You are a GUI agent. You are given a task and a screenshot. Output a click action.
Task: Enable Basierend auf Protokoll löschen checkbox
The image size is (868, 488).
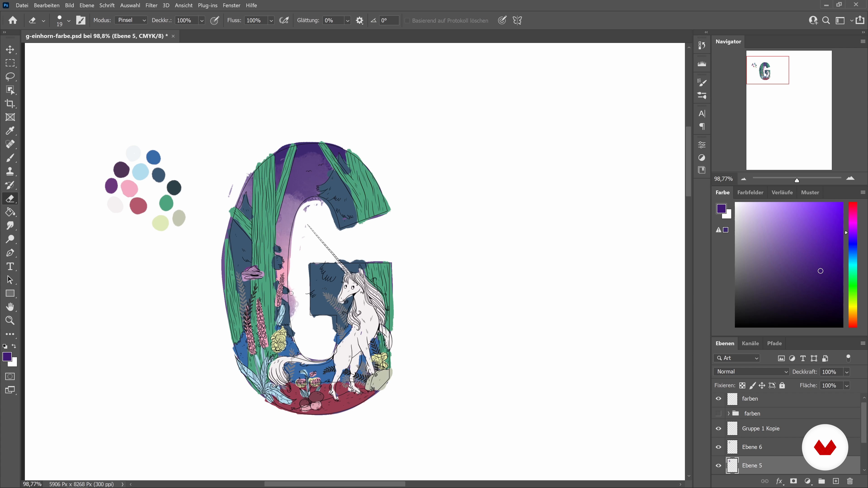coord(407,21)
